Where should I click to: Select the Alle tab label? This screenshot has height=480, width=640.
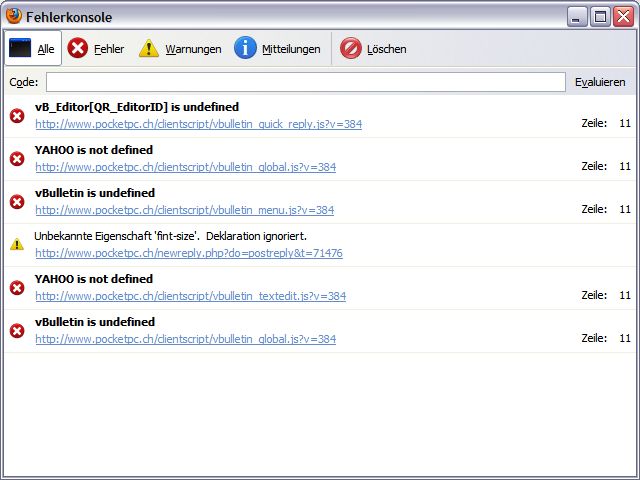46,49
